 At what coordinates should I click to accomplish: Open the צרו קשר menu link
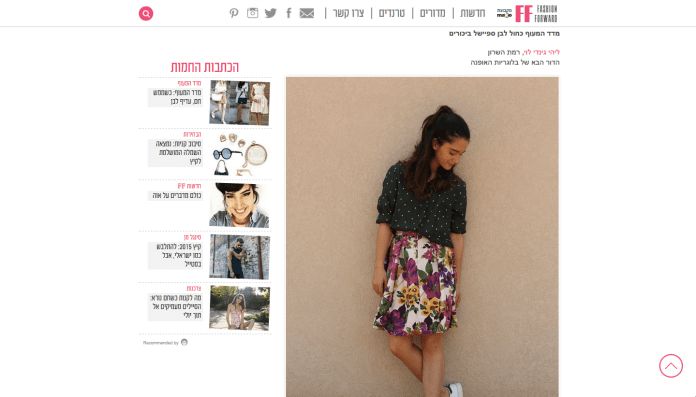coord(348,13)
